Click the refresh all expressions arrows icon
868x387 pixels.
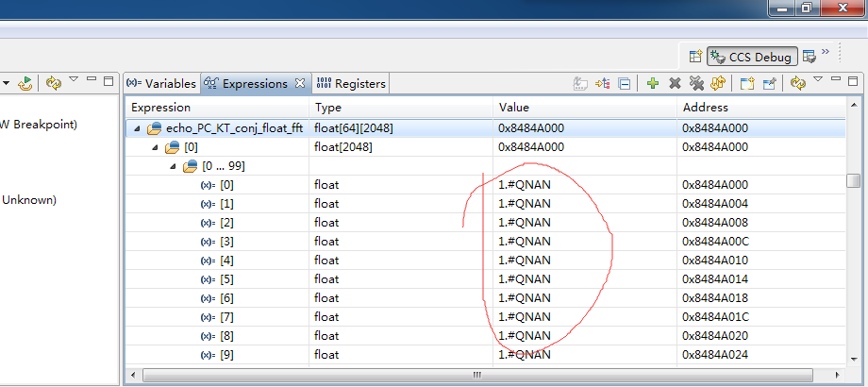tap(718, 84)
